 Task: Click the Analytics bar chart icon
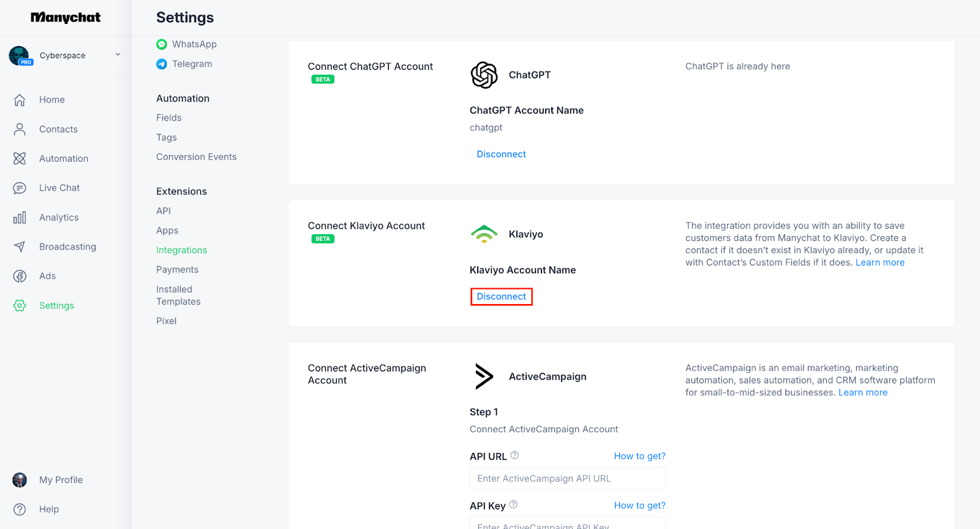click(20, 218)
